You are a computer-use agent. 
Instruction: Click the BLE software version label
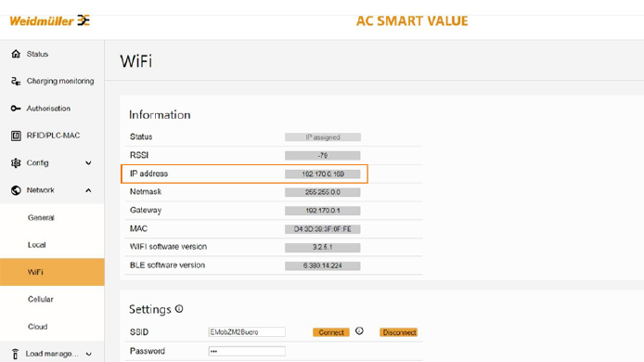[x=167, y=265]
